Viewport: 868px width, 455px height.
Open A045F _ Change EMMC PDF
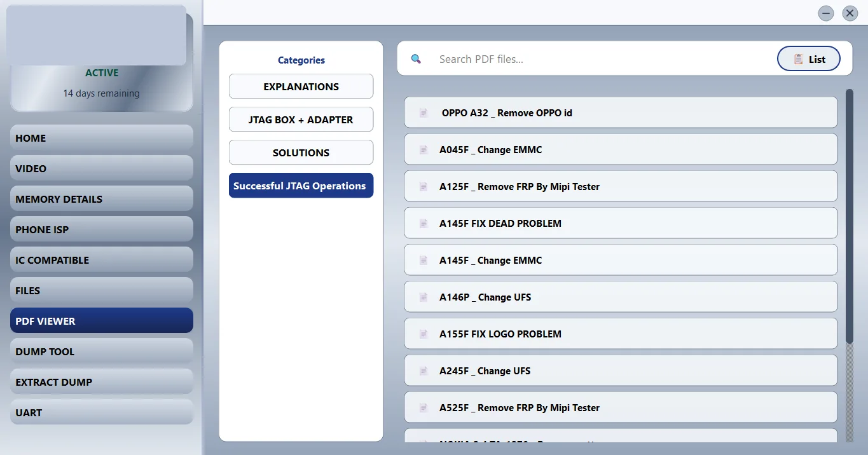coord(621,149)
